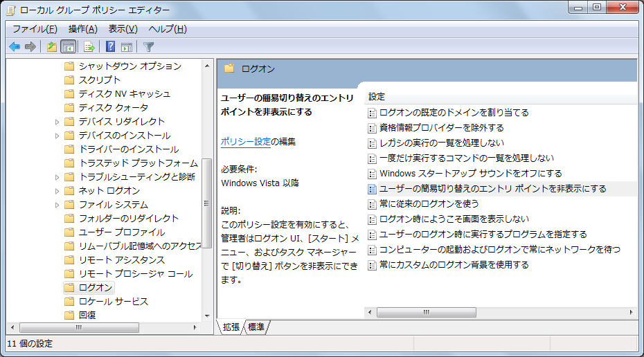This screenshot has width=644, height=357.
Task: Select 一度だけ実行するコマンドの一覧を処理しない policy
Action: pyautogui.click(x=467, y=158)
